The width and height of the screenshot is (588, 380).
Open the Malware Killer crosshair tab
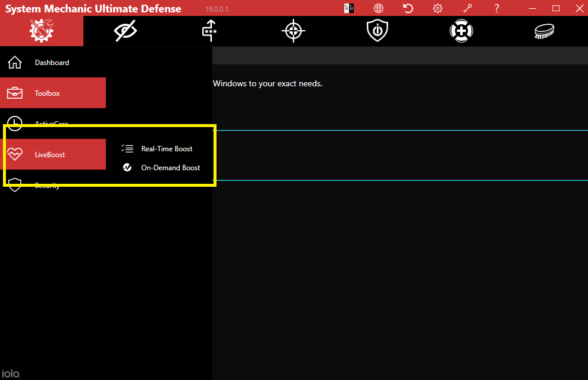[x=293, y=31]
